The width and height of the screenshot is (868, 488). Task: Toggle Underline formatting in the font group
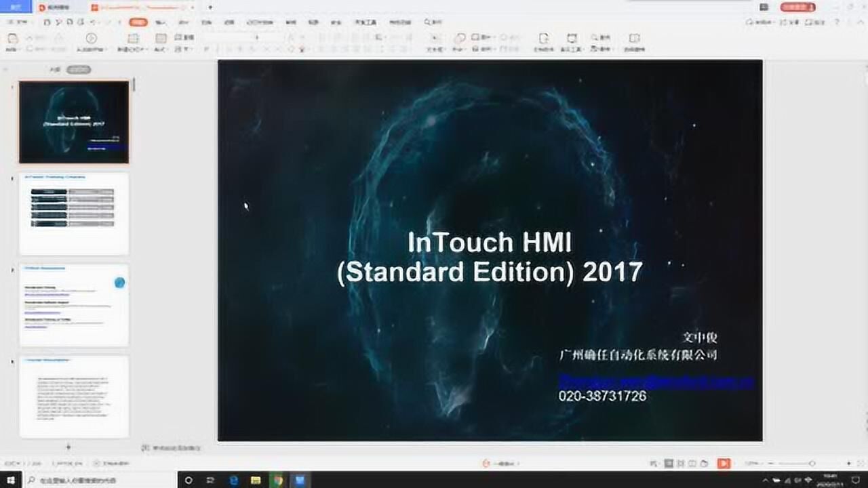[x=228, y=47]
